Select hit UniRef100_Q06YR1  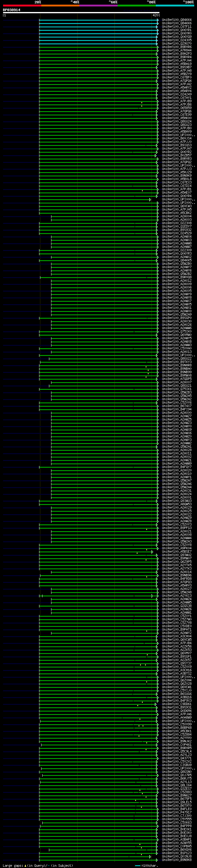tap(177, 30)
